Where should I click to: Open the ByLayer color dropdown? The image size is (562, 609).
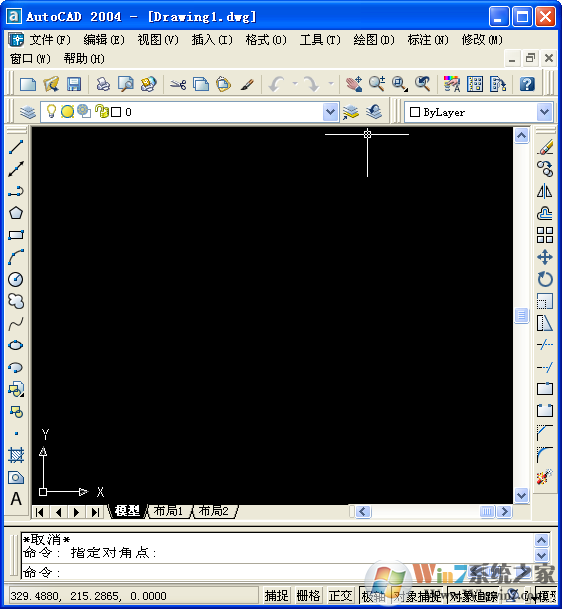tap(545, 112)
